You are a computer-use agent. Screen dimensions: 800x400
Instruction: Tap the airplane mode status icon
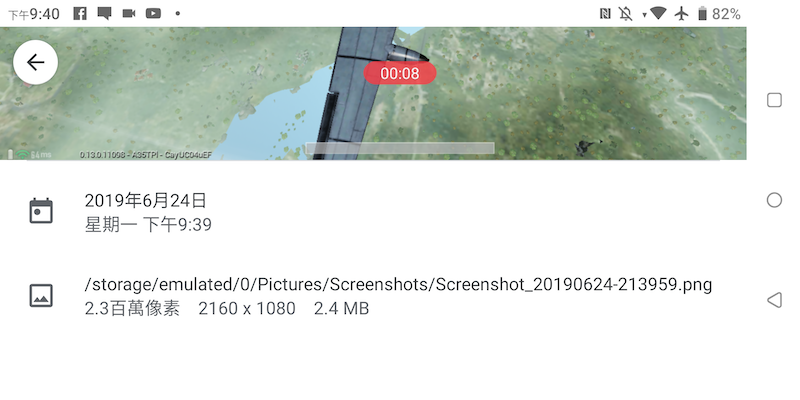pos(682,13)
